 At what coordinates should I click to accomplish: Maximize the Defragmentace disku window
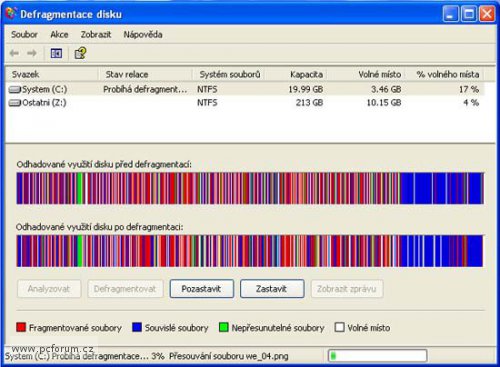click(x=468, y=14)
